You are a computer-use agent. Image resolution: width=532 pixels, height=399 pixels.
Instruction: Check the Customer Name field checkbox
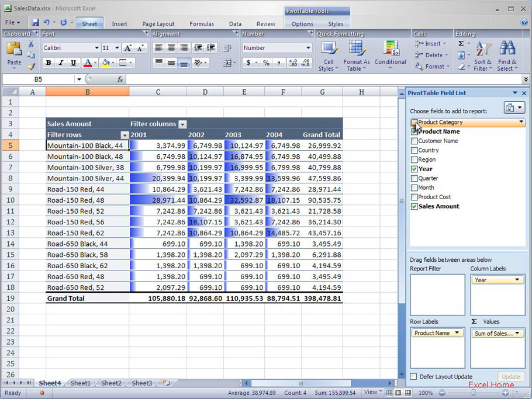click(x=414, y=141)
